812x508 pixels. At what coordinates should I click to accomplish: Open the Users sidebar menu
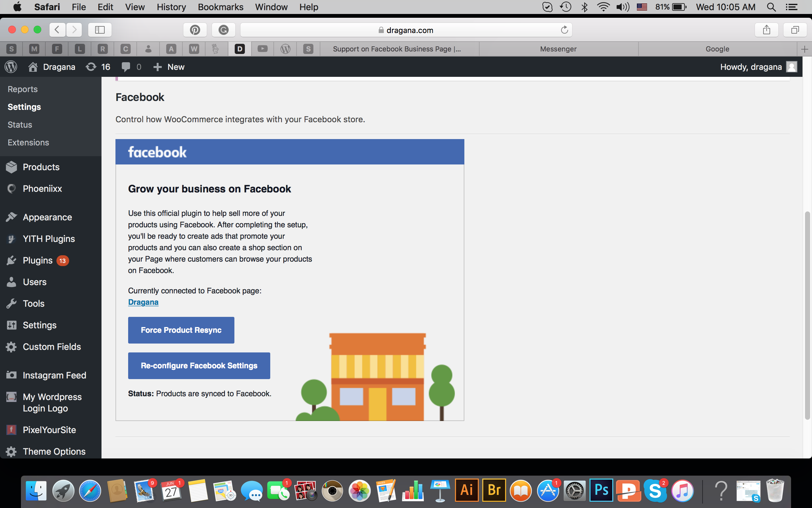pyautogui.click(x=35, y=282)
